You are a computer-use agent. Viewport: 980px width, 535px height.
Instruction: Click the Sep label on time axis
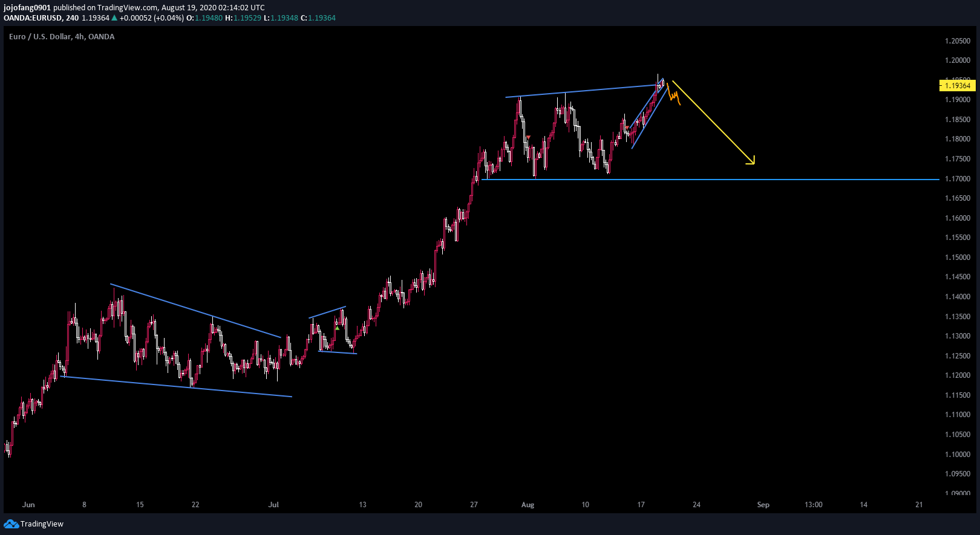click(x=763, y=505)
